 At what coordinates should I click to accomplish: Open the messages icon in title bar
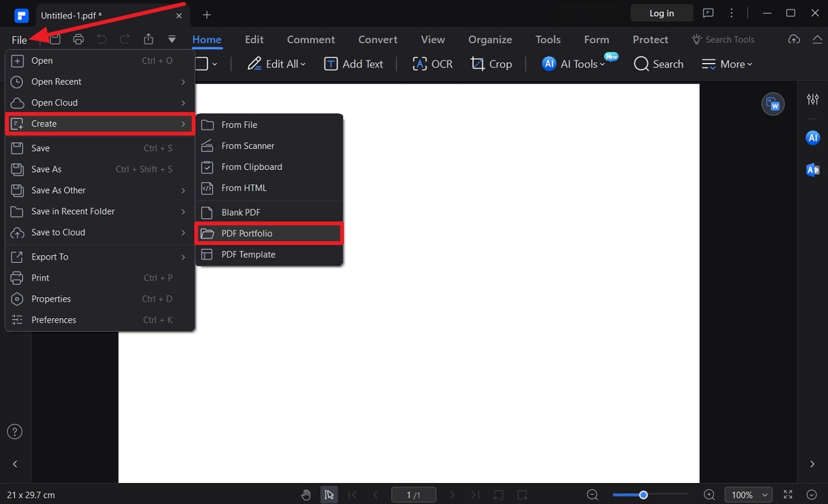(708, 13)
